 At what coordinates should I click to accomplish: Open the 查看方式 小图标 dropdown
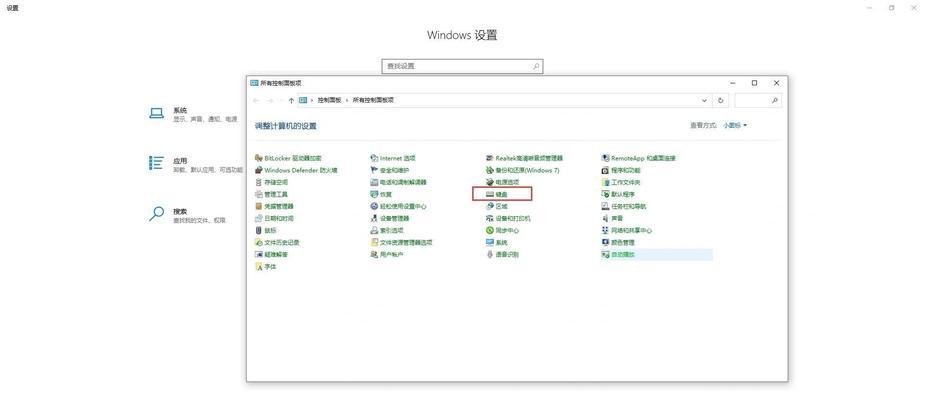pos(735,126)
